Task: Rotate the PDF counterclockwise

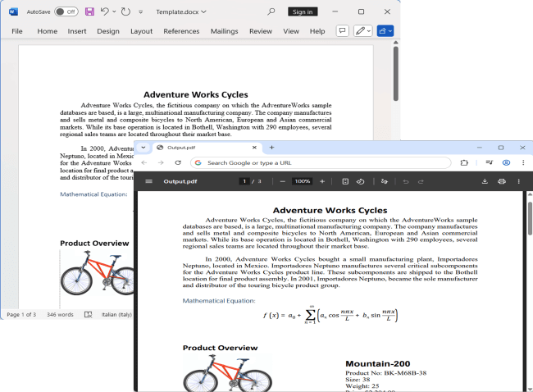Action: click(x=360, y=181)
